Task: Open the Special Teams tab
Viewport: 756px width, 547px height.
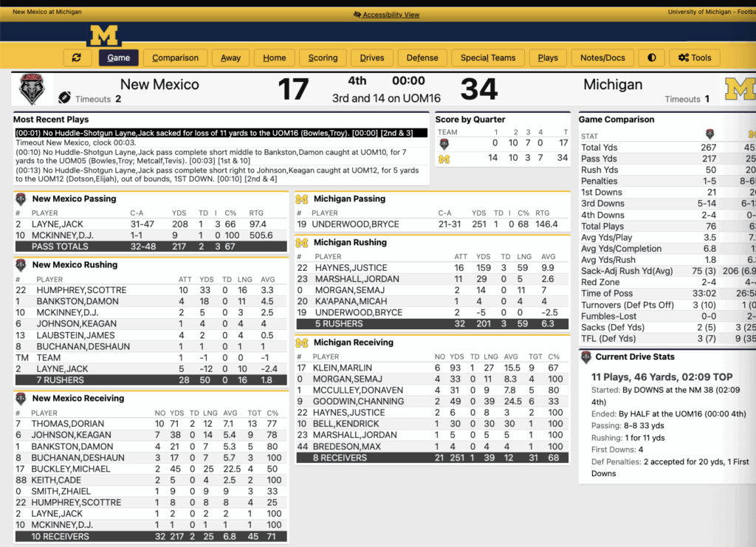Action: click(x=487, y=58)
